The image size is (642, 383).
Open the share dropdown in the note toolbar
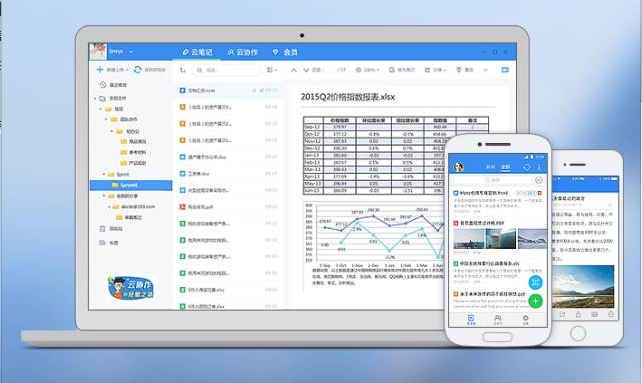(x=435, y=70)
